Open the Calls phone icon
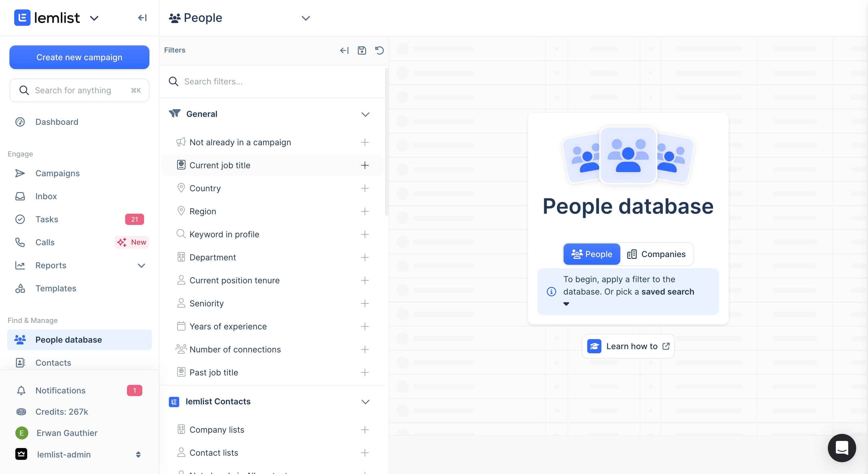This screenshot has width=868, height=474. [x=20, y=242]
